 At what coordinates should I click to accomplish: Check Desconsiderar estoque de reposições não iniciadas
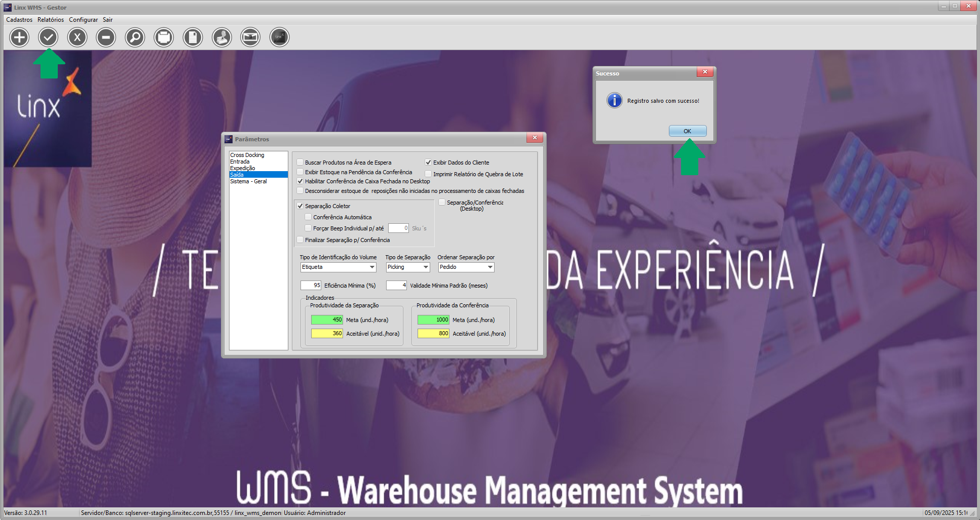300,191
